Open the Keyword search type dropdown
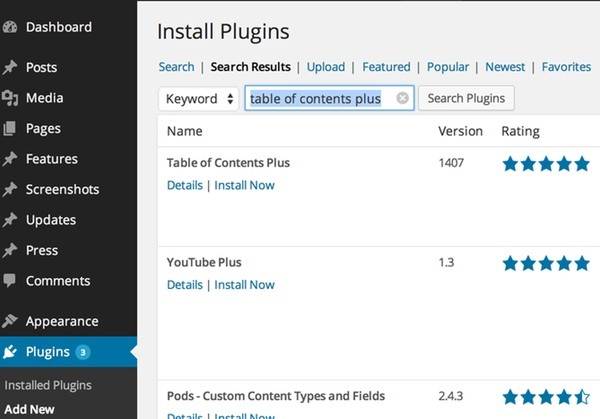This screenshot has height=419, width=600. tap(199, 99)
